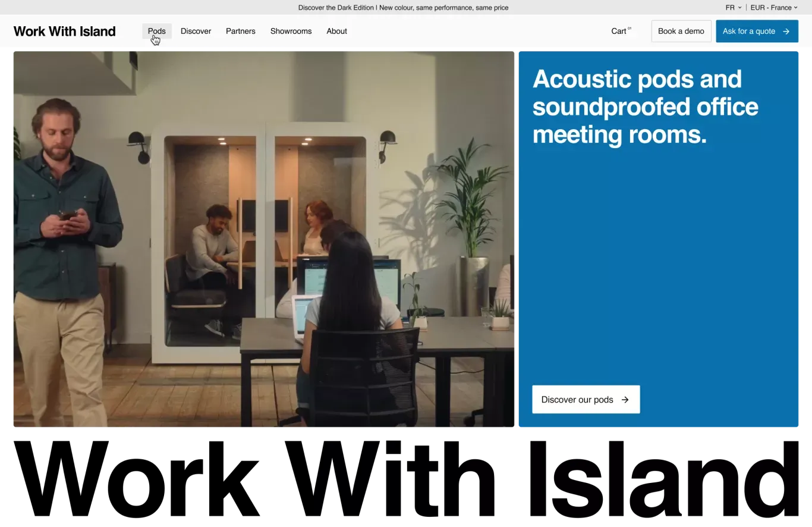Viewport: 812px width, 527px height.
Task: Open the Discover navigation item
Action: click(196, 31)
